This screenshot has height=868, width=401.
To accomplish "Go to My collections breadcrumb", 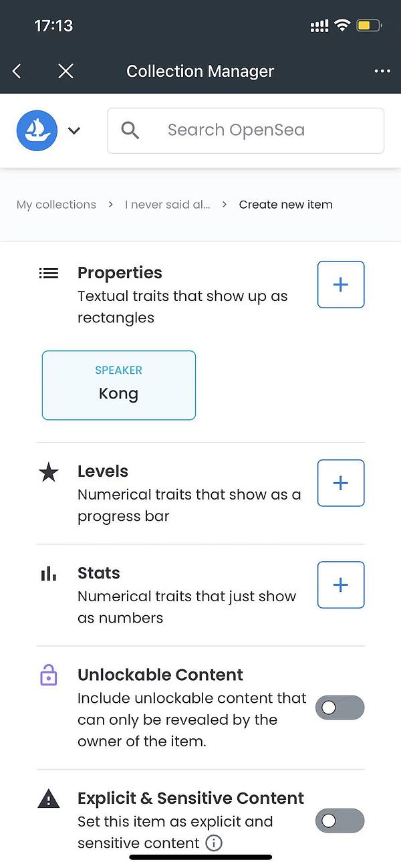I will [56, 205].
